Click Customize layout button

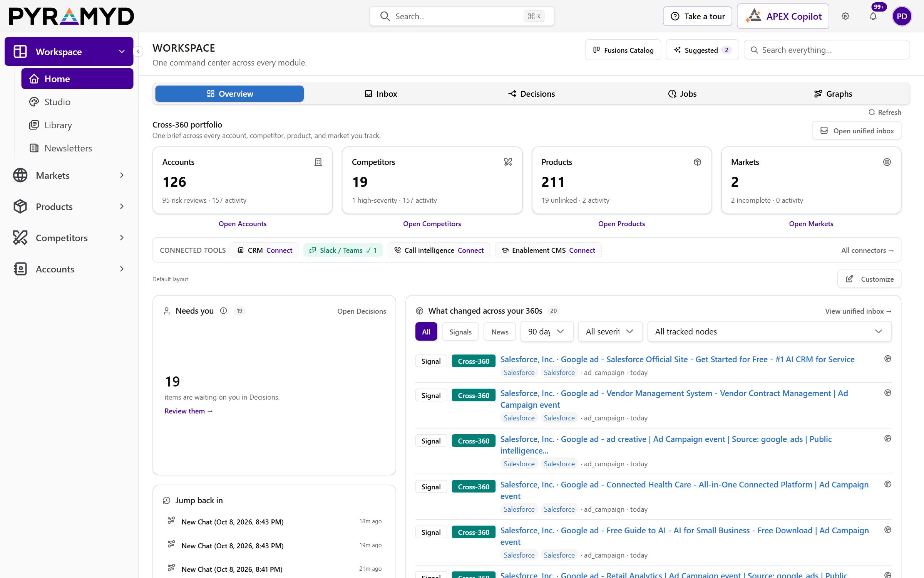click(x=869, y=279)
